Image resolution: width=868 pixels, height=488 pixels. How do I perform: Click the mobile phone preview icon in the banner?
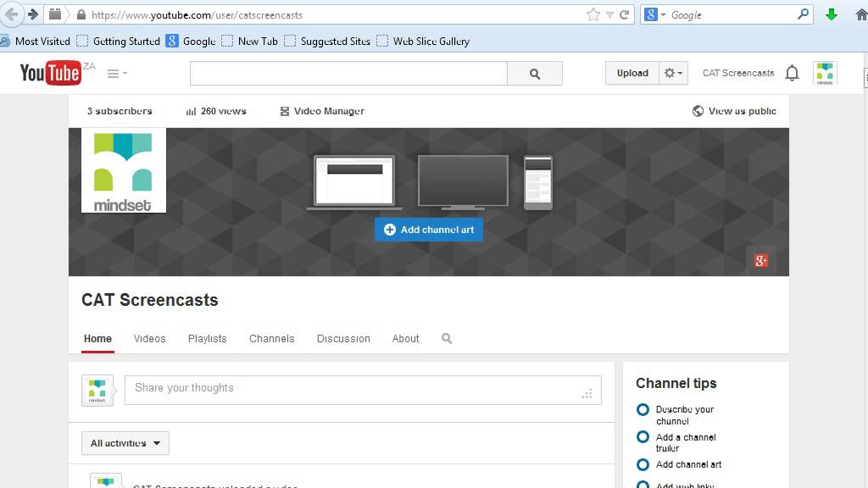pos(538,183)
